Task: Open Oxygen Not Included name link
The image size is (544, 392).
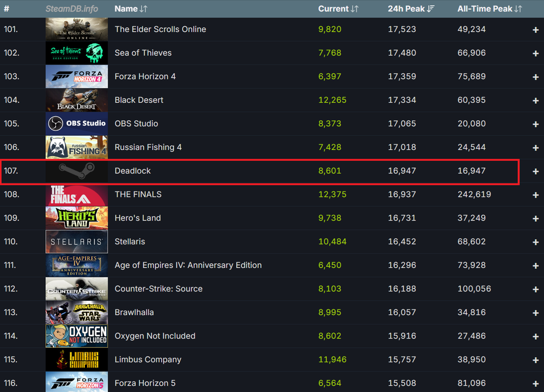Action: pos(155,336)
